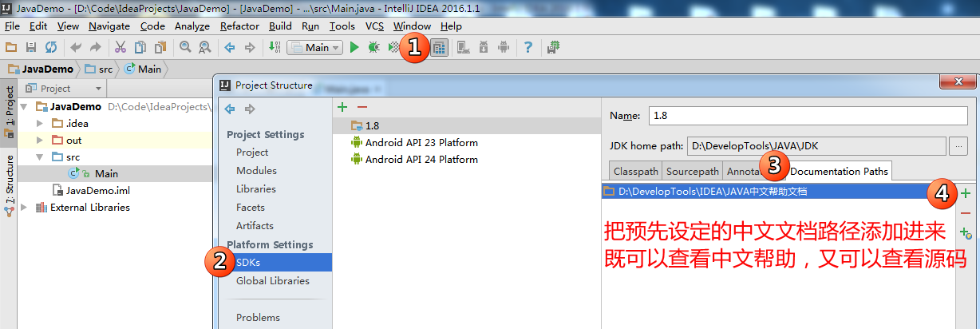This screenshot has height=329, width=980.
Task: Debug Main with the bug icon
Action: (x=373, y=47)
